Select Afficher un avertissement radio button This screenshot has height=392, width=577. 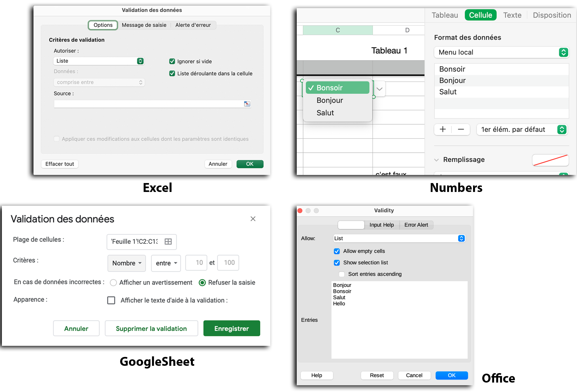point(113,283)
